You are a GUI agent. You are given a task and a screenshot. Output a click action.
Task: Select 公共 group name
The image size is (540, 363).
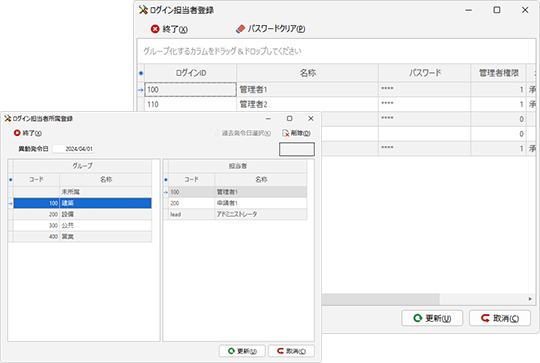pyautogui.click(x=105, y=226)
